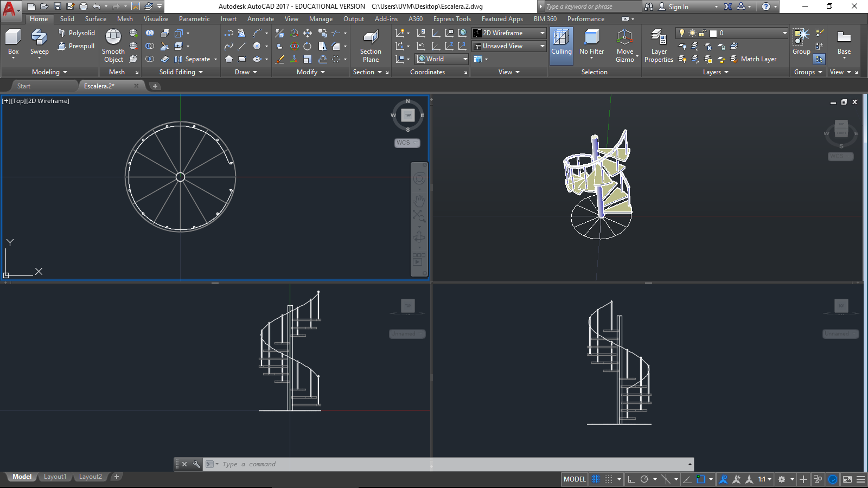This screenshot has width=868, height=488.
Task: Click the Sign In button
Action: [x=678, y=7]
